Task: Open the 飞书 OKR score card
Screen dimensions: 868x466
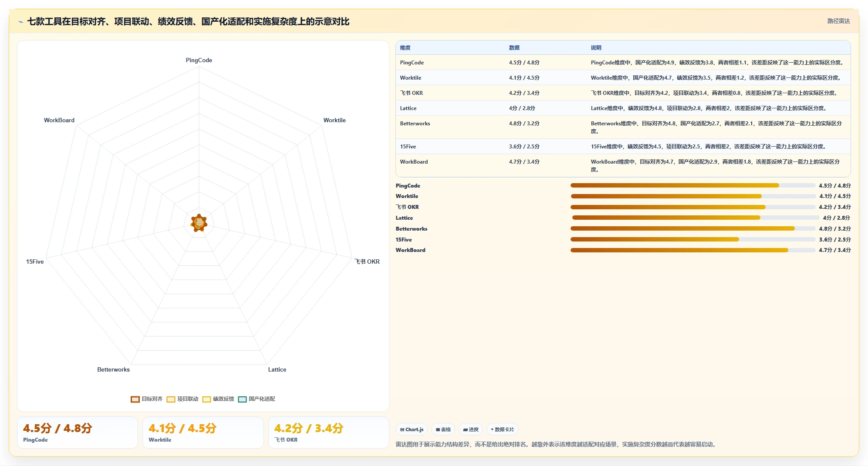Action: pos(329,432)
